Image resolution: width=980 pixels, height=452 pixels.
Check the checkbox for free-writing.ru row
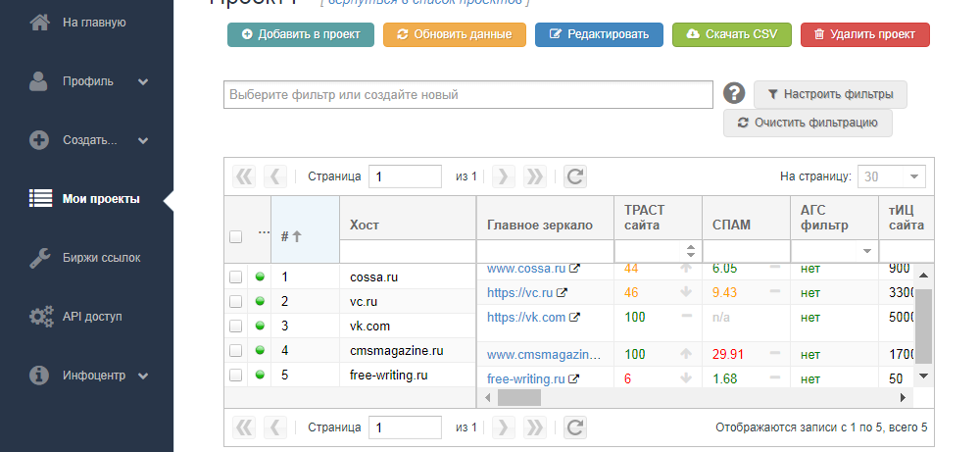coord(235,376)
